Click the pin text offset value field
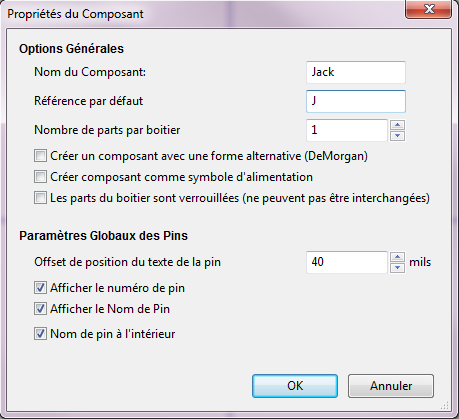This screenshot has height=419, width=459. point(347,262)
